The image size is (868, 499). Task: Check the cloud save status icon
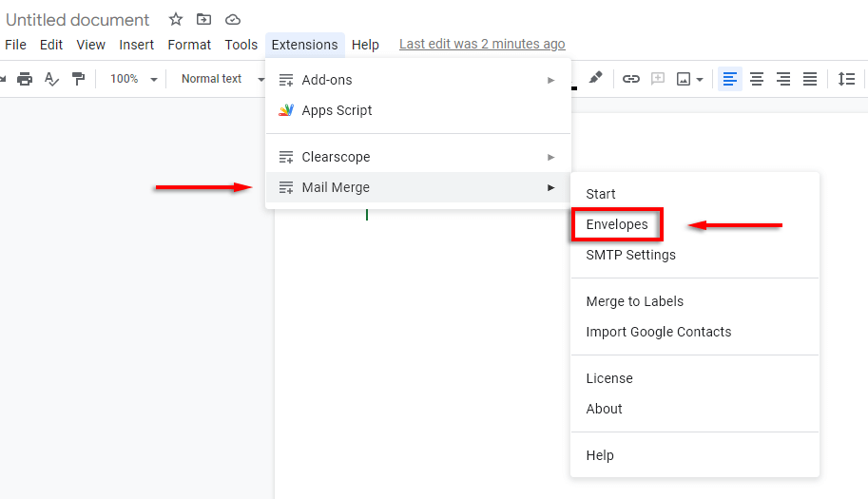[x=233, y=20]
